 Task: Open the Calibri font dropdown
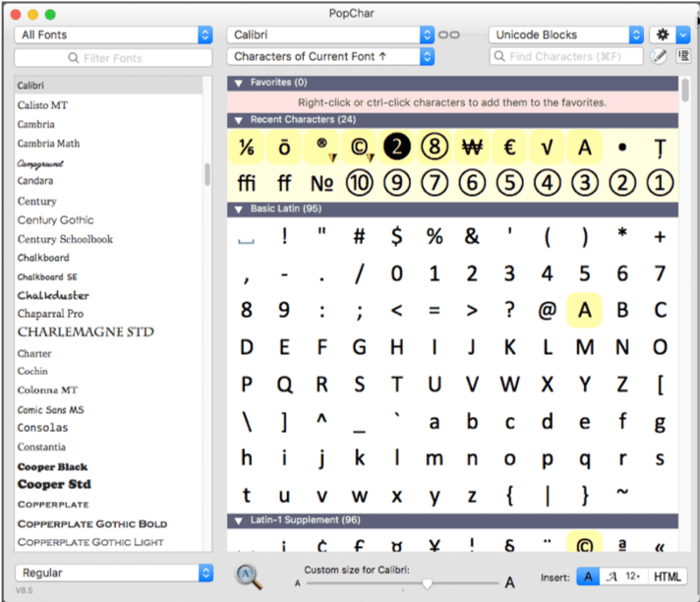click(x=330, y=34)
